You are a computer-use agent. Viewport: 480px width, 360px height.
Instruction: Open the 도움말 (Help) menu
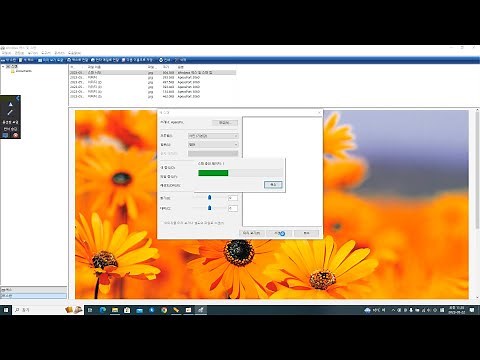[x=74, y=53]
